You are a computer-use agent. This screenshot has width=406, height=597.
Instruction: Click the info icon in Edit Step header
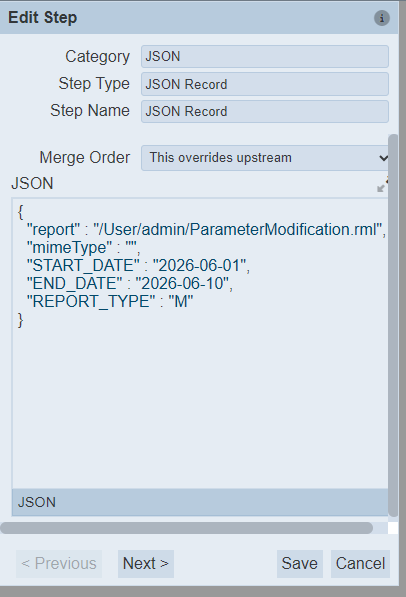click(382, 18)
